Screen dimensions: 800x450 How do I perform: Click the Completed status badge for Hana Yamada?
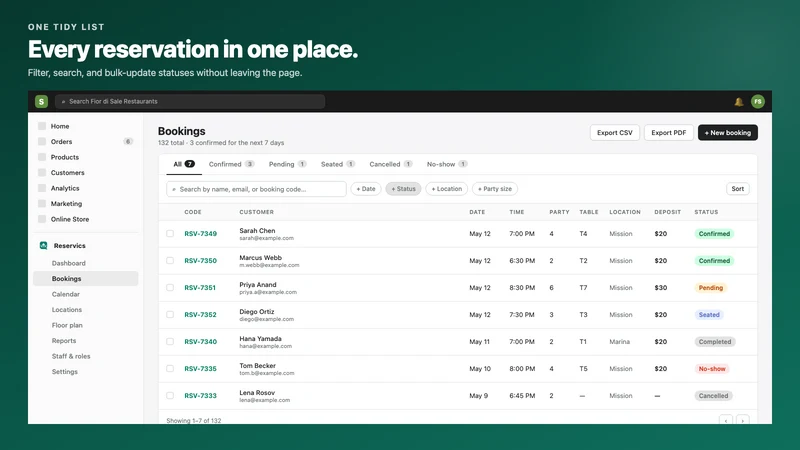(x=715, y=342)
